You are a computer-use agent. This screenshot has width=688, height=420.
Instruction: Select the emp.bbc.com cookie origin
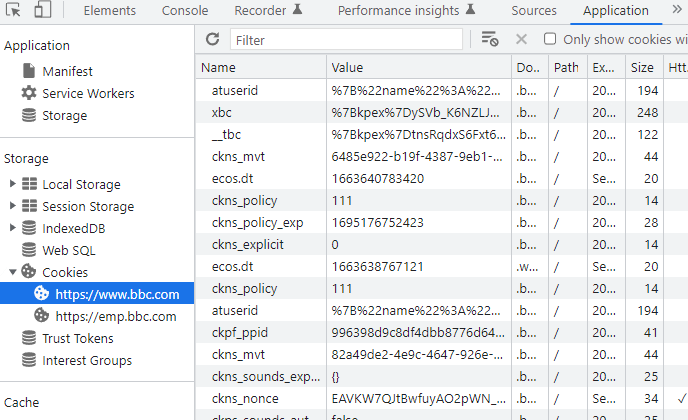click(x=115, y=316)
